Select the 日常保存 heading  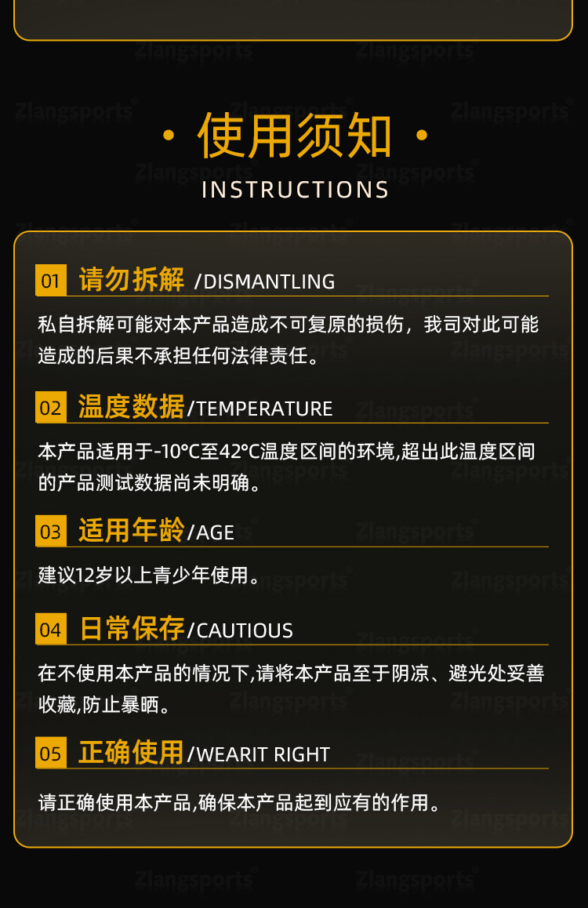(x=132, y=628)
